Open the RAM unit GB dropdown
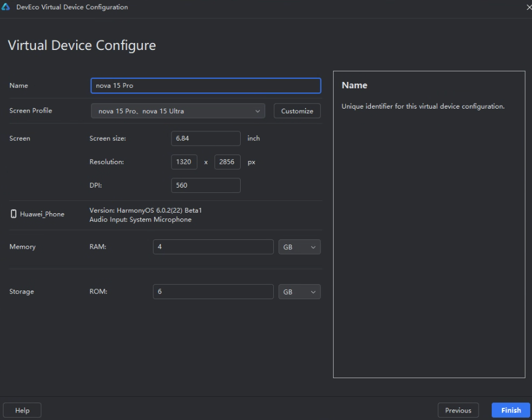Viewport: 532px width, 420px height. [x=299, y=247]
